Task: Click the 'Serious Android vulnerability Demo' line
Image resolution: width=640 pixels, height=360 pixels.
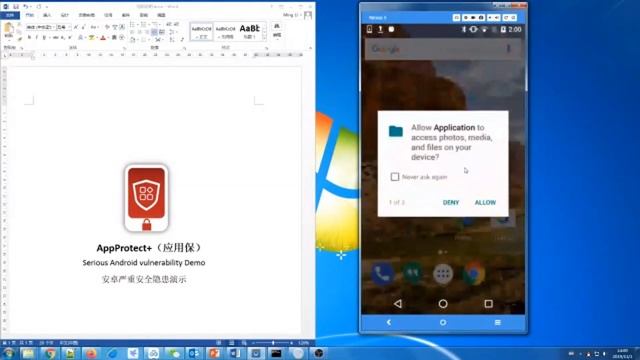Action: (144, 263)
